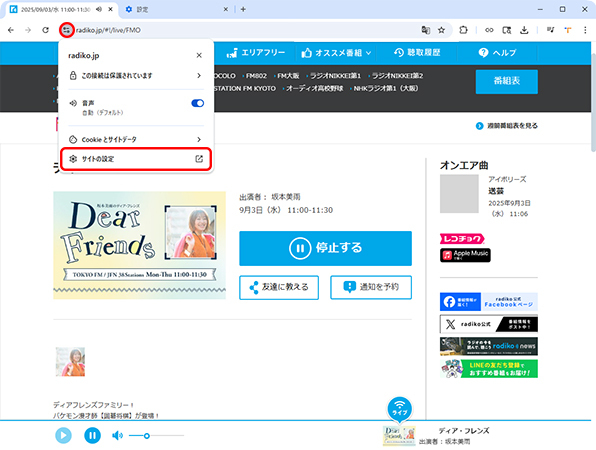Open 聴取履歴 listening history
The height and width of the screenshot is (450, 596).
[417, 52]
